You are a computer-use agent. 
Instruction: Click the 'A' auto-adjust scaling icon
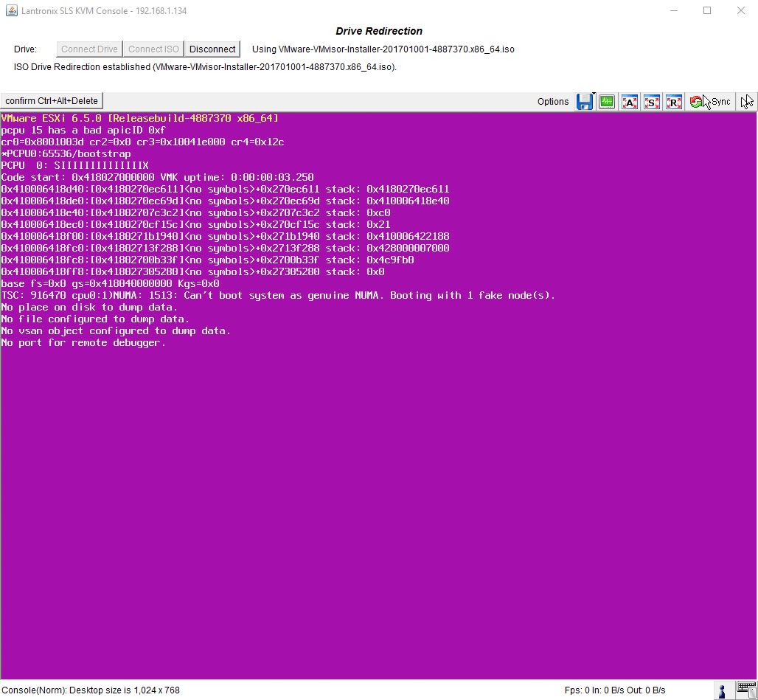(x=630, y=102)
